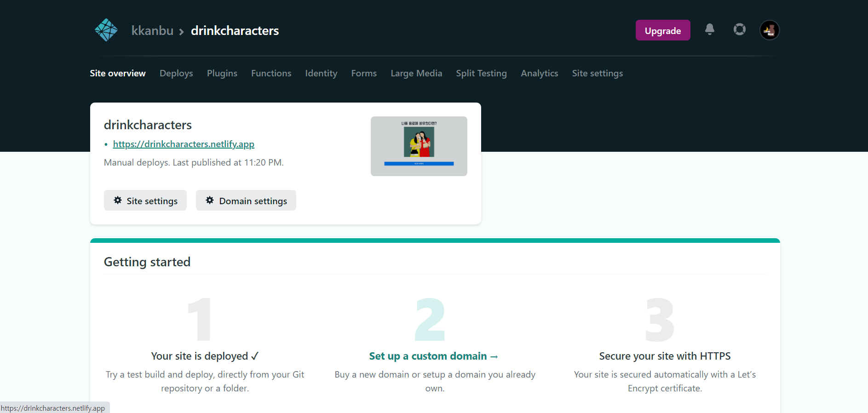Click the Domain settings button
This screenshot has width=868, height=413.
point(246,201)
